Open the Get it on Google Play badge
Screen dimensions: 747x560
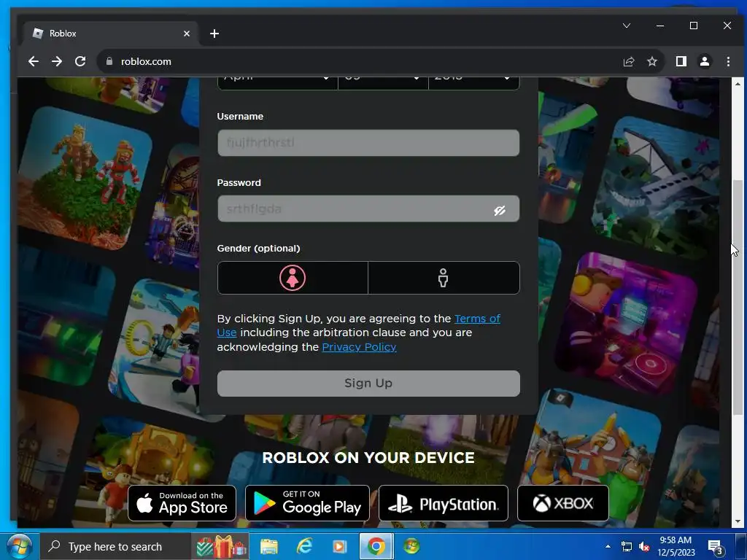pos(307,503)
